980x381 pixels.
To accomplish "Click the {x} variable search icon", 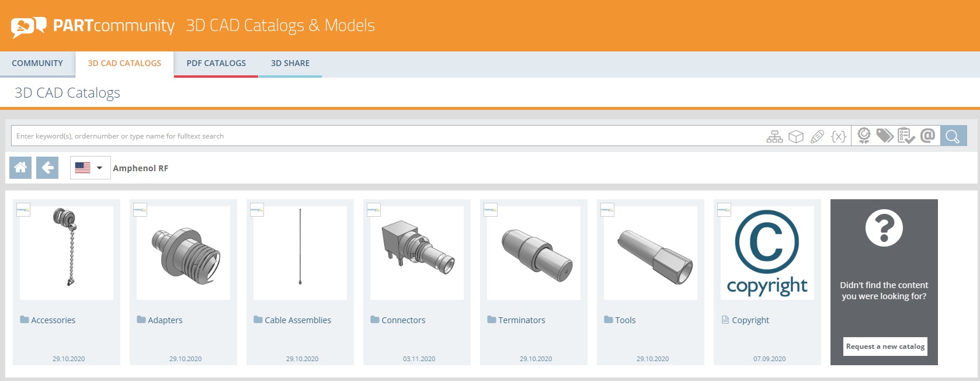I will pos(839,137).
